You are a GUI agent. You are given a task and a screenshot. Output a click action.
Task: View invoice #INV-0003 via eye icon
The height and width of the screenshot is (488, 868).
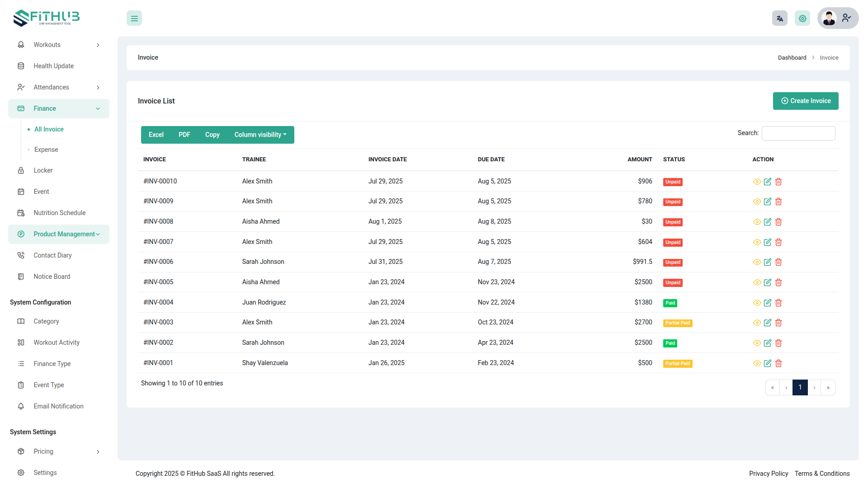757,323
